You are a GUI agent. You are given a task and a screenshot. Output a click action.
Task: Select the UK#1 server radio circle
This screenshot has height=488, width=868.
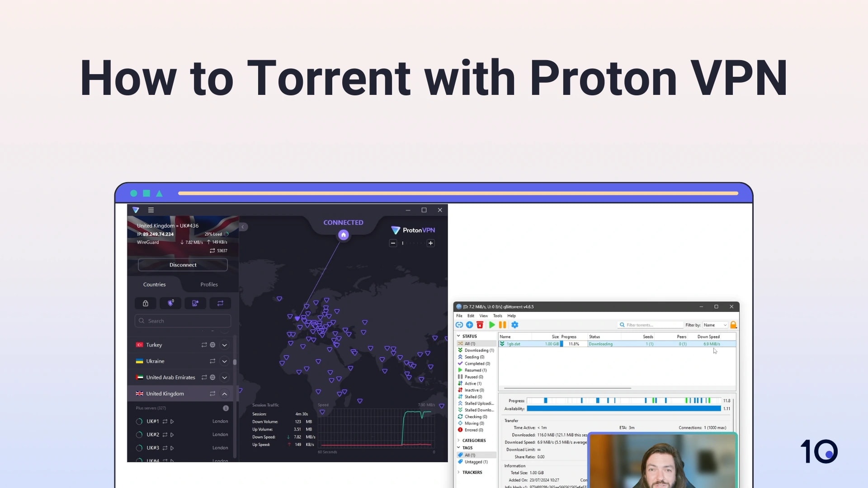coord(139,422)
